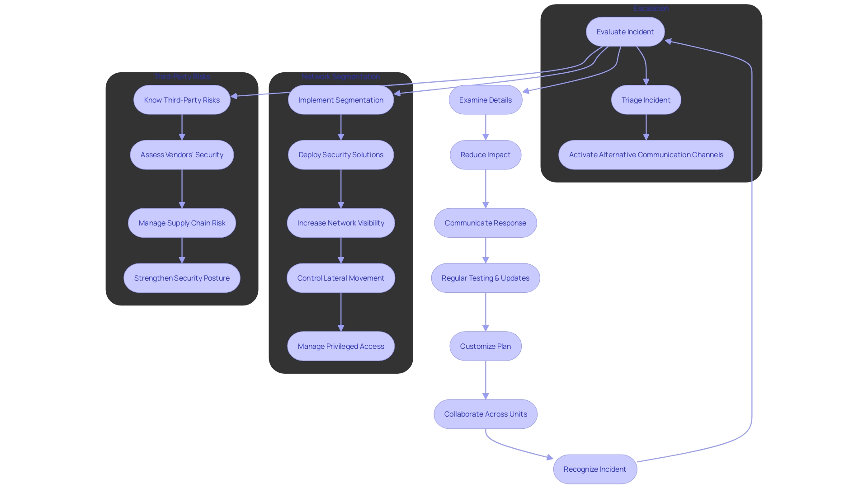The width and height of the screenshot is (868, 488).
Task: Click the Strengthen Security Posture button
Action: (x=181, y=278)
